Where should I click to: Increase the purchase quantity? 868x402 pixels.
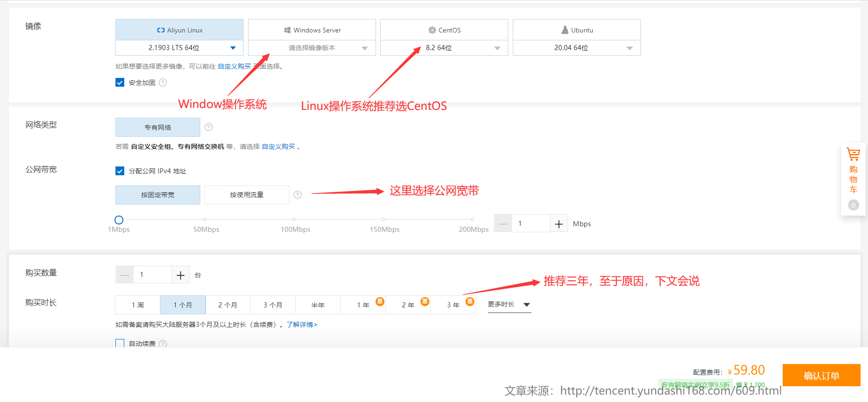(x=180, y=275)
